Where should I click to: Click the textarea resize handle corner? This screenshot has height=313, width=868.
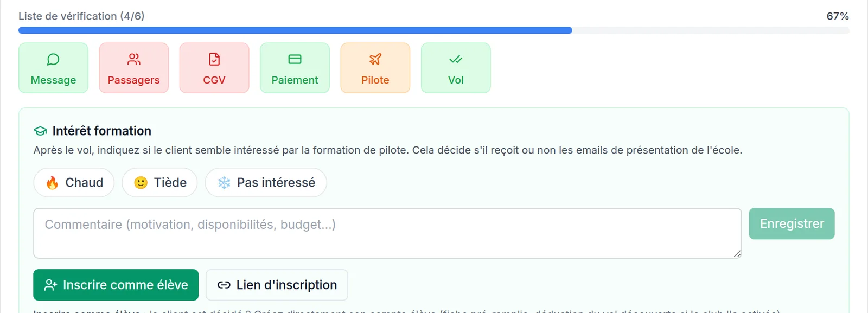click(x=737, y=254)
